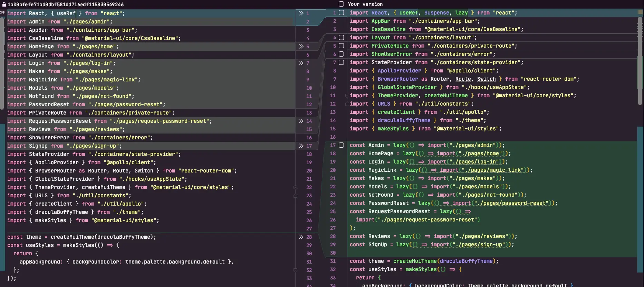Check the box for right line 1 change
Image resolution: width=644 pixels, height=287 pixels.
[x=341, y=13]
